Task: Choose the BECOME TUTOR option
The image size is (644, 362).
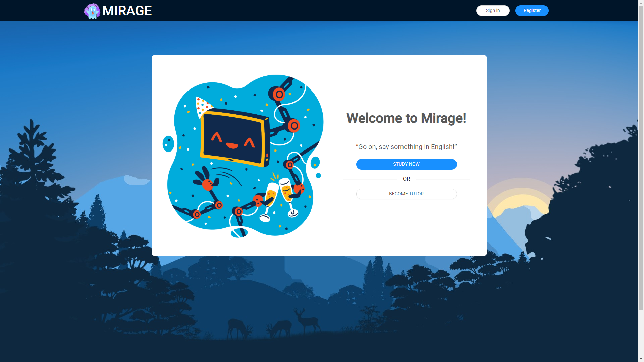Action: pyautogui.click(x=406, y=194)
